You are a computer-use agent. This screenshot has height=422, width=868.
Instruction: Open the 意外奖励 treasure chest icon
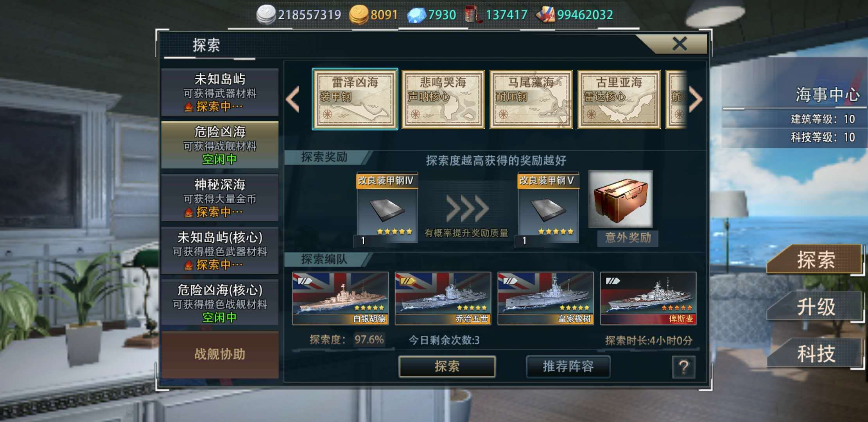pos(621,199)
